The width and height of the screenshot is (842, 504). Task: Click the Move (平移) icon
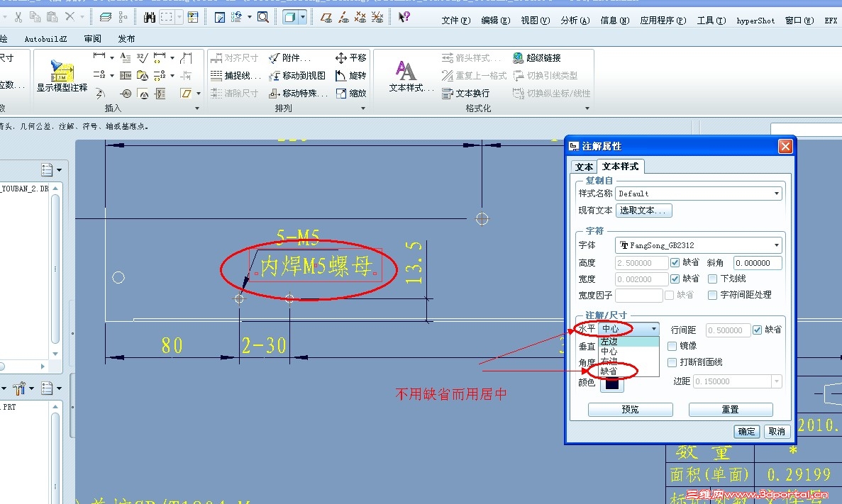coord(341,57)
